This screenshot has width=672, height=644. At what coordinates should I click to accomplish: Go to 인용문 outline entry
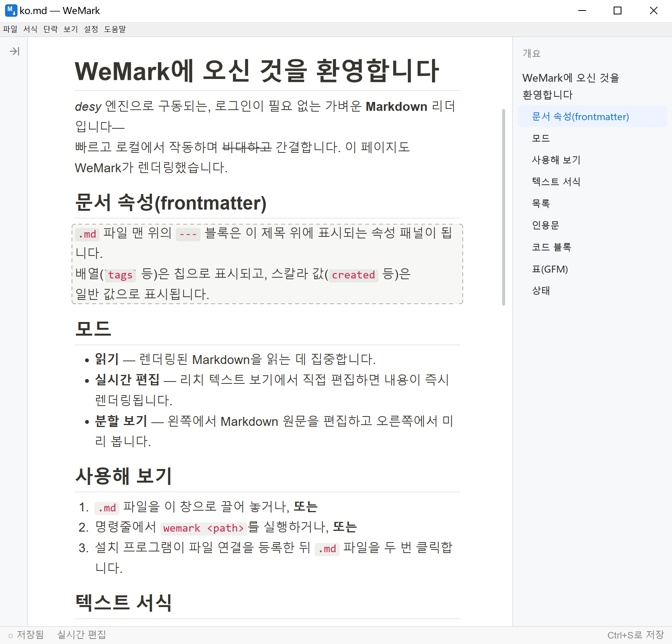click(592, 225)
